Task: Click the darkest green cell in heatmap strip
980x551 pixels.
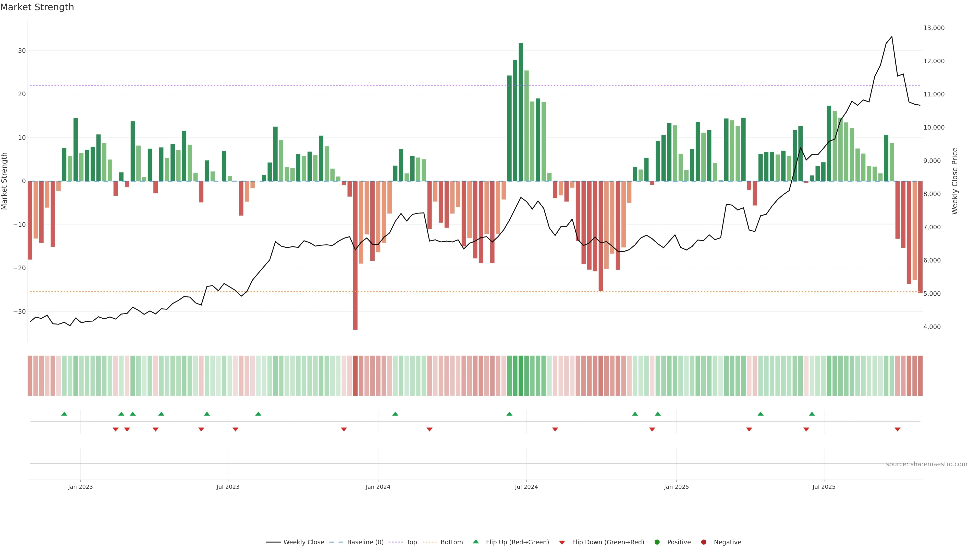Action: point(521,376)
